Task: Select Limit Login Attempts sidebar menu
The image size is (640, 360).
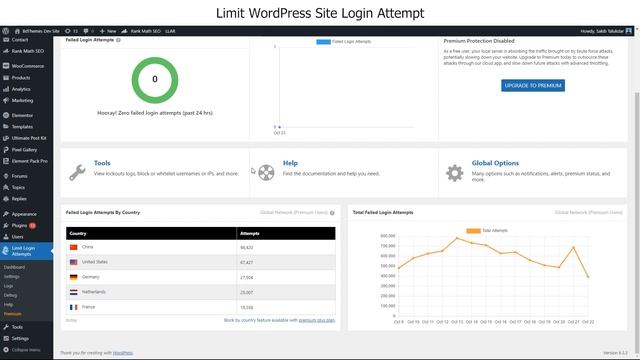Action: (27, 251)
